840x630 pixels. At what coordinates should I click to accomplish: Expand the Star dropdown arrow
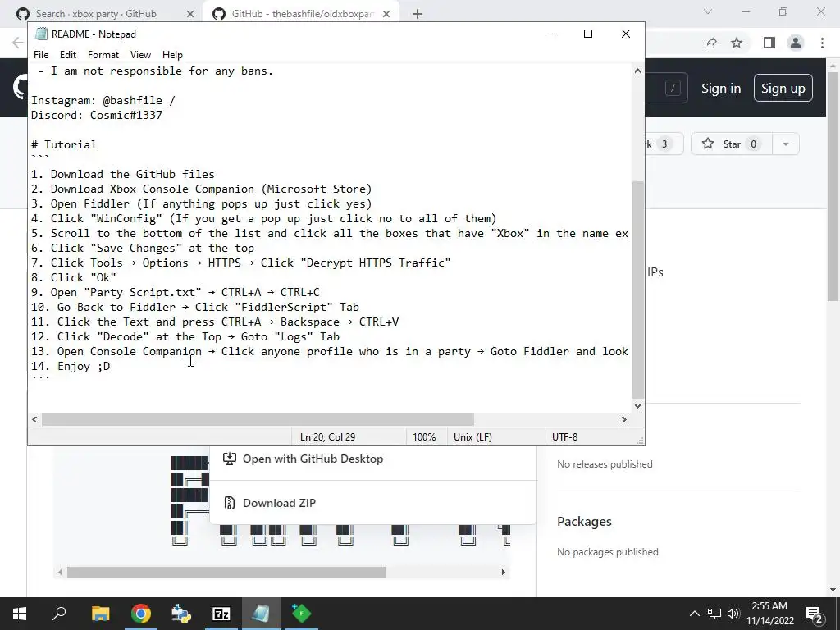786,144
